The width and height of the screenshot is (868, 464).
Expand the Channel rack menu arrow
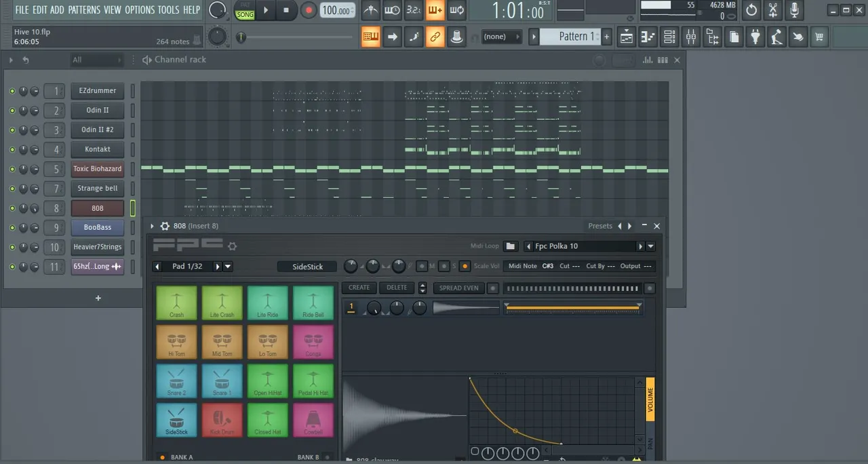coord(11,60)
